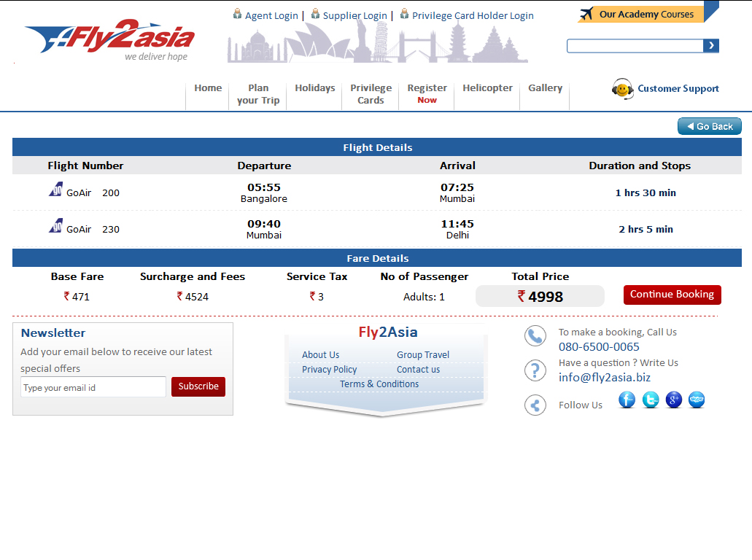
Task: Click the header search input box
Action: click(x=635, y=46)
